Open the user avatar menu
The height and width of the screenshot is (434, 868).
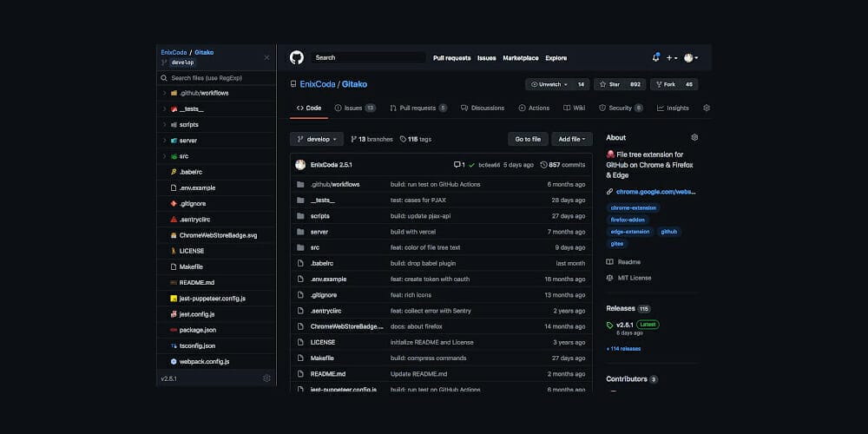(690, 57)
